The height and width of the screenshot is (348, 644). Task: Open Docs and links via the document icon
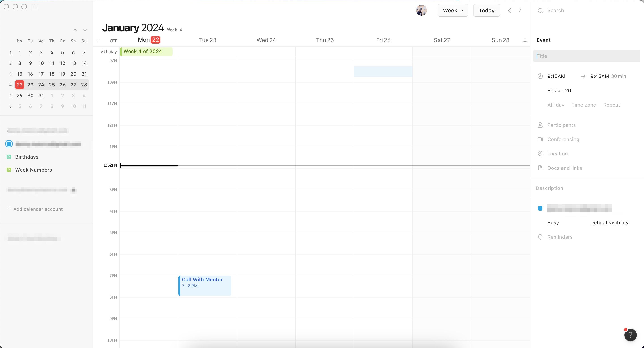coord(540,168)
